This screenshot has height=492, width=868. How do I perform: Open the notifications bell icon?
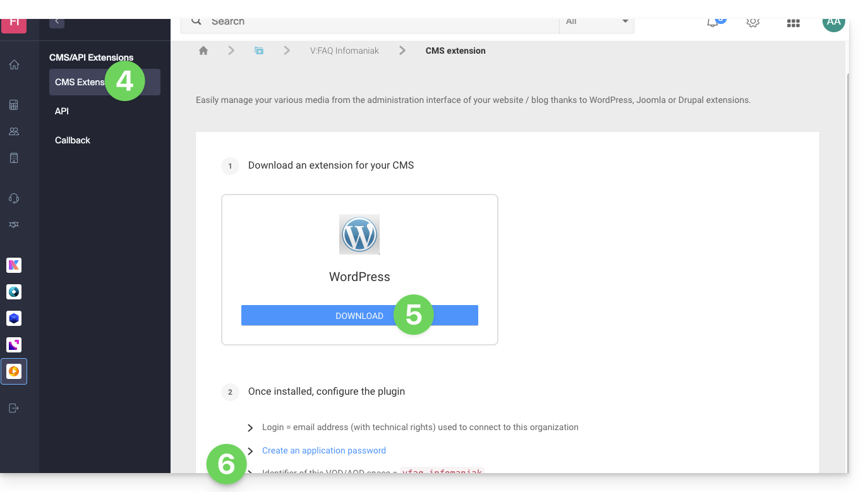(713, 22)
